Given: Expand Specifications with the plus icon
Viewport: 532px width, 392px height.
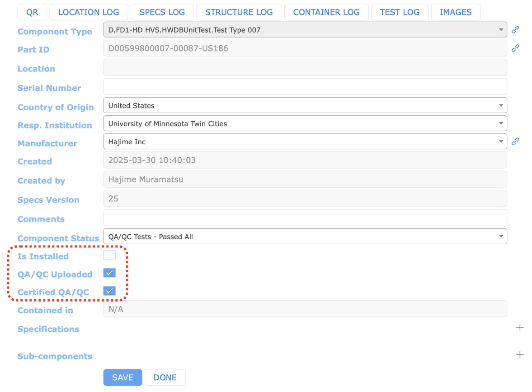Looking at the screenshot, I should click(x=520, y=327).
